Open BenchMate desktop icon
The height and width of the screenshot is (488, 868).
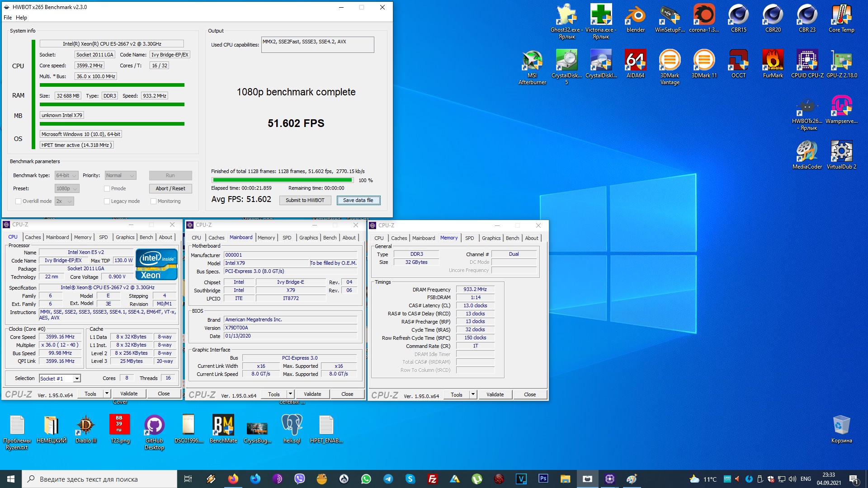(x=223, y=429)
